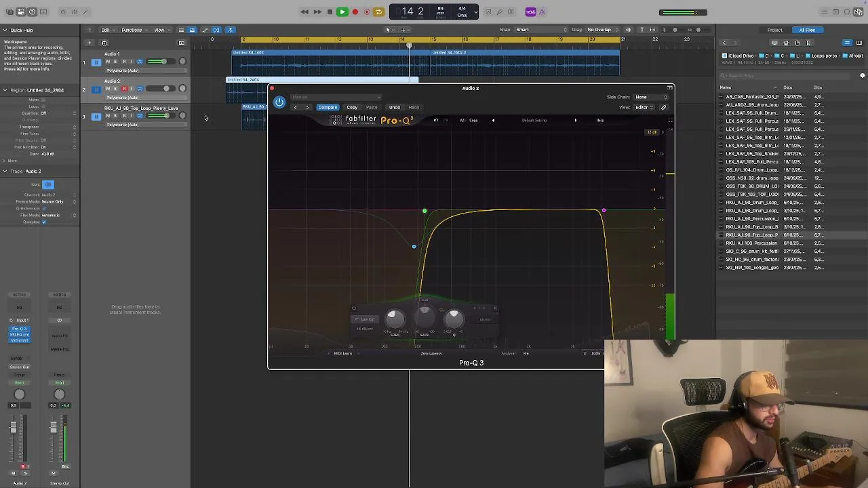Close the band control panel with X

click(x=495, y=308)
